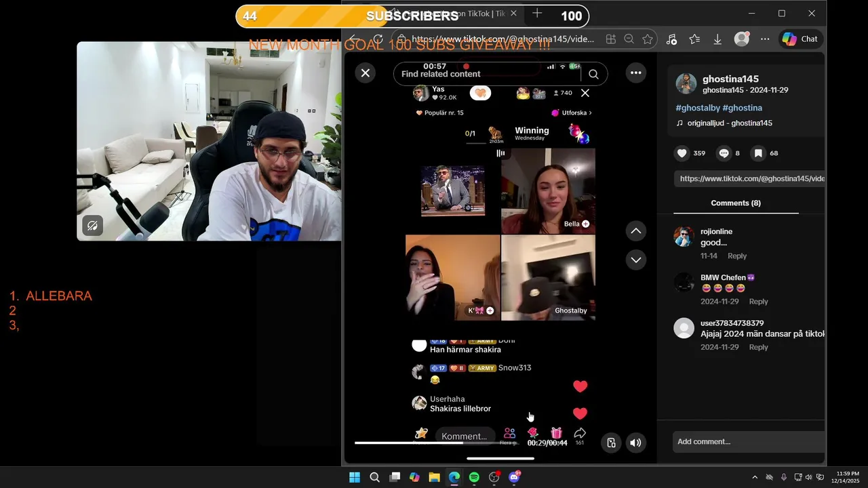The image size is (868, 488).
Task: Like the video with heart icon 359
Action: coord(682,153)
